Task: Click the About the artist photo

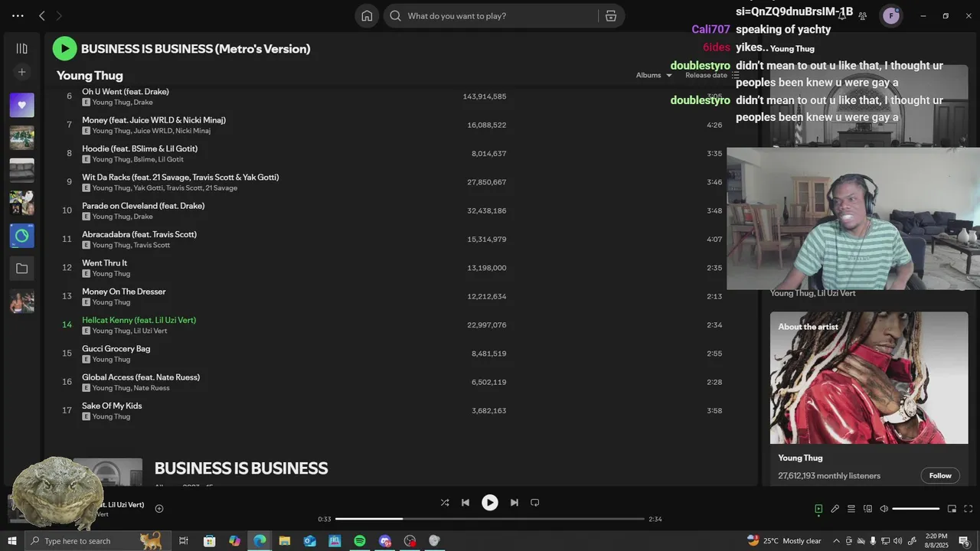Action: coord(869,377)
